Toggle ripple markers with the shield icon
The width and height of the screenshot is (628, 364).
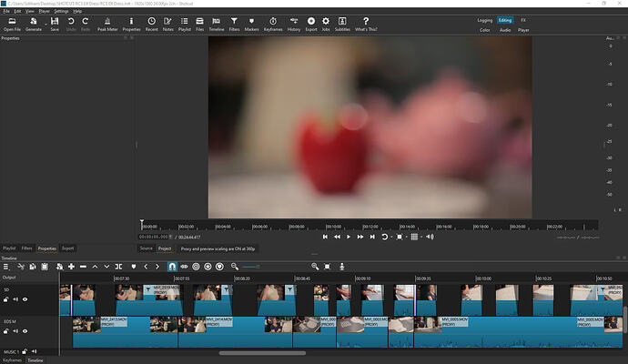pos(219,267)
